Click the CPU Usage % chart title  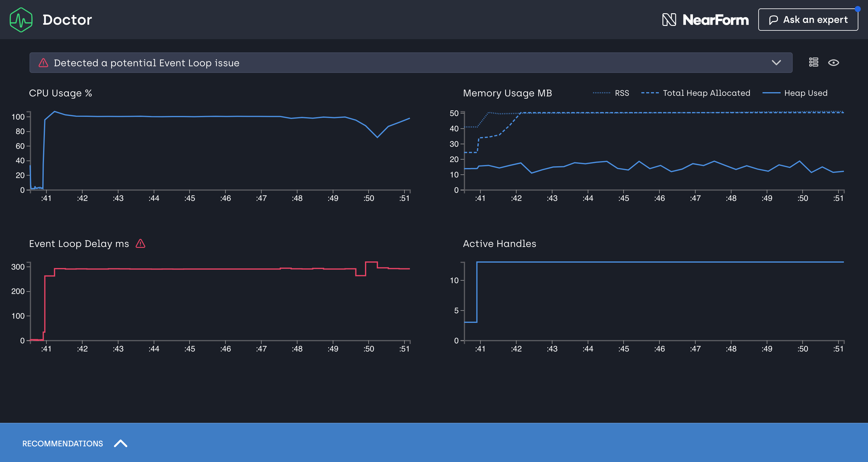pyautogui.click(x=60, y=93)
